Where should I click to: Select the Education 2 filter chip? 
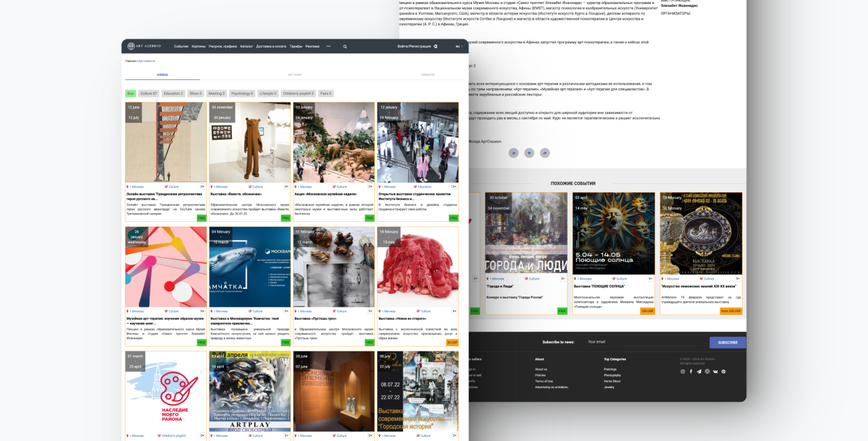click(x=173, y=94)
